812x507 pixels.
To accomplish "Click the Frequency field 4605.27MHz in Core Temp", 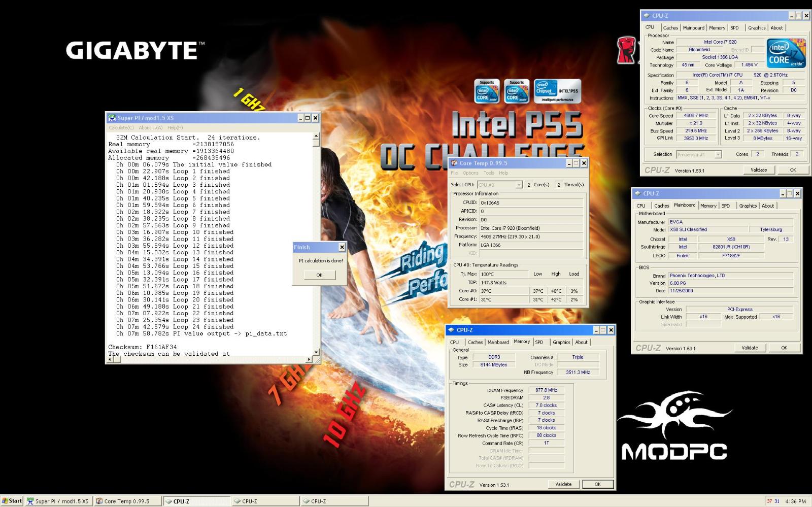I will (x=532, y=236).
